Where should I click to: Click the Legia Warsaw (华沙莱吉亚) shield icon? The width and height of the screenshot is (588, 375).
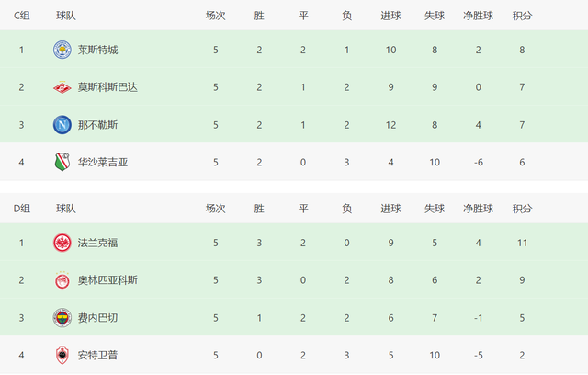click(62, 162)
